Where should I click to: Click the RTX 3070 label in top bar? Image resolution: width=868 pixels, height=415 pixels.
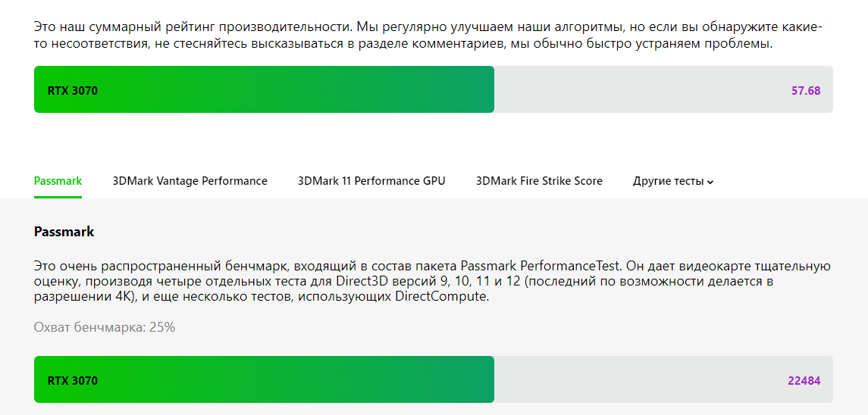click(x=73, y=90)
